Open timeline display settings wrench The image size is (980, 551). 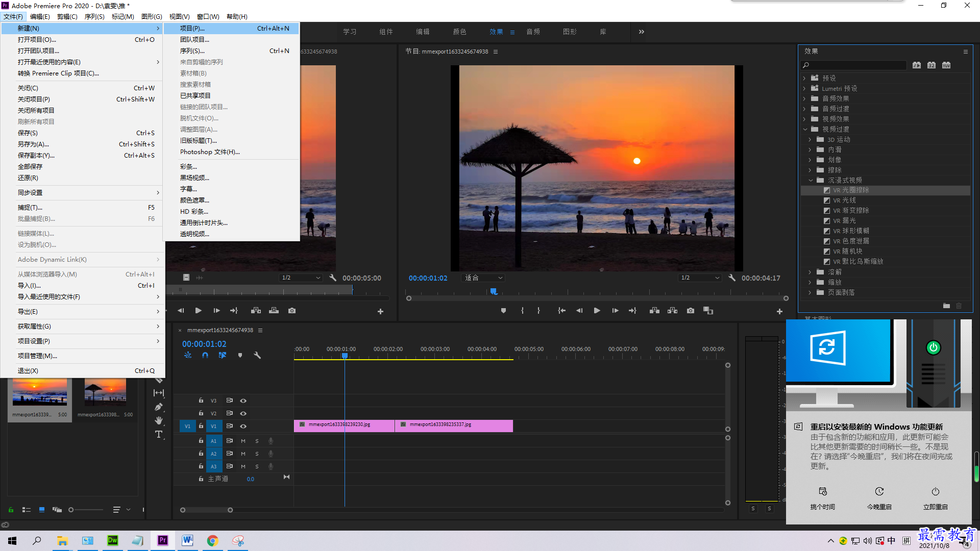click(257, 355)
